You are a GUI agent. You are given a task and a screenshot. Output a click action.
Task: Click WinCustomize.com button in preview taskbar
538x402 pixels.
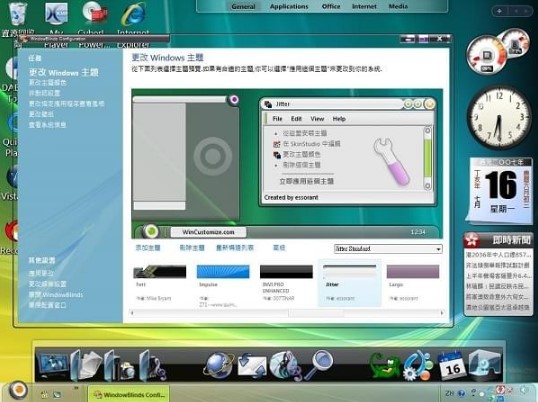208,232
